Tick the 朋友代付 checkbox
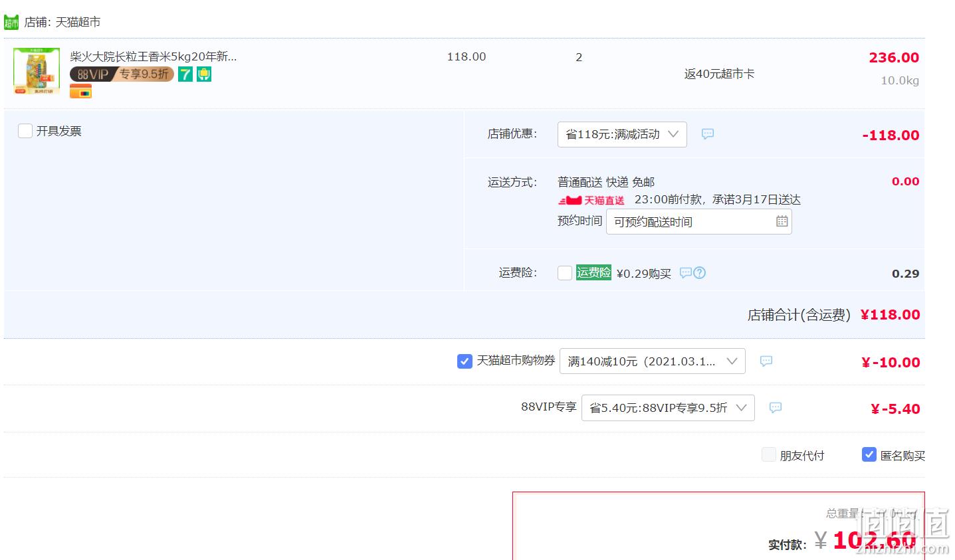The image size is (955, 560). click(x=769, y=454)
